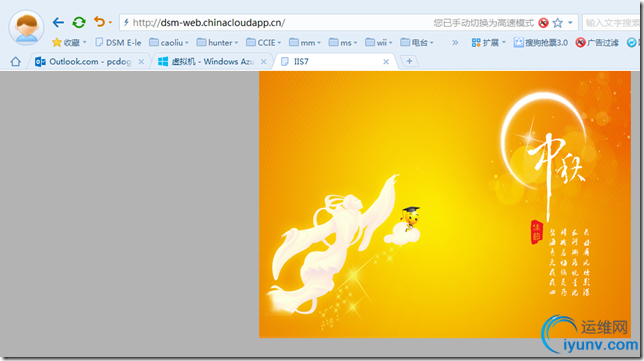This screenshot has width=644, height=361.
Task: Bookmark the page with the star icon
Action: [557, 23]
